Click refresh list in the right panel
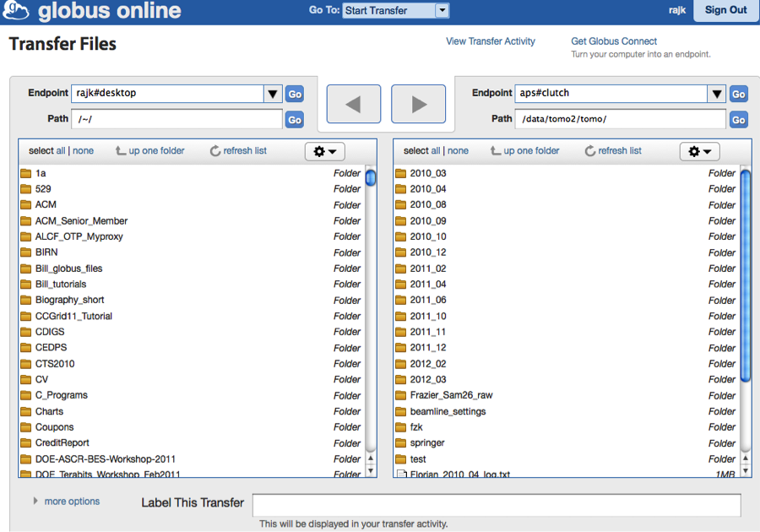The height and width of the screenshot is (532, 760). tap(613, 150)
